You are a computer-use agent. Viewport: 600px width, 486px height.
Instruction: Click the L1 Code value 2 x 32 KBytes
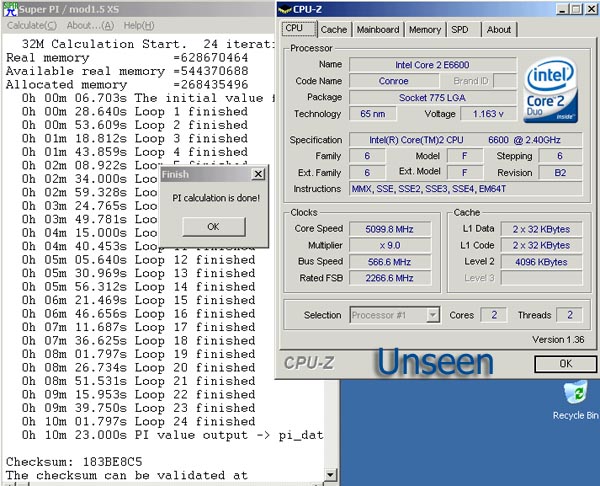coord(541,245)
